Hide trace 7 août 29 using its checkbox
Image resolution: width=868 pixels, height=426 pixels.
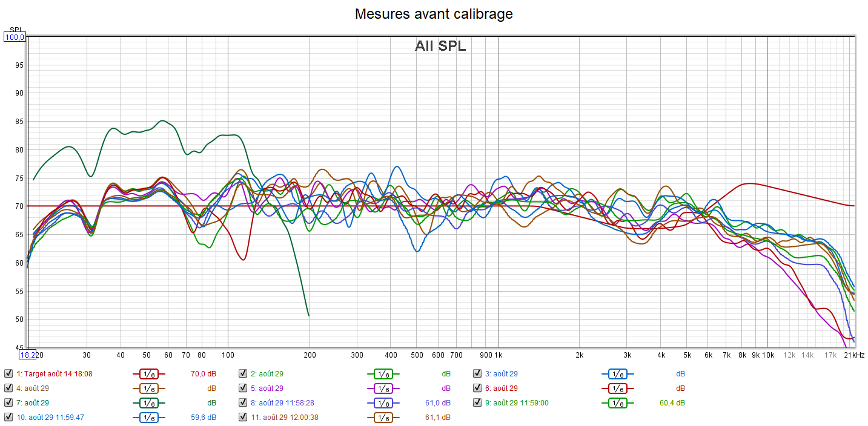click(8, 403)
